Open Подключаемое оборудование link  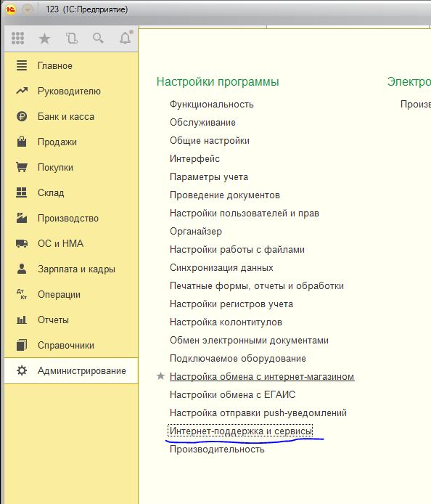238,359
